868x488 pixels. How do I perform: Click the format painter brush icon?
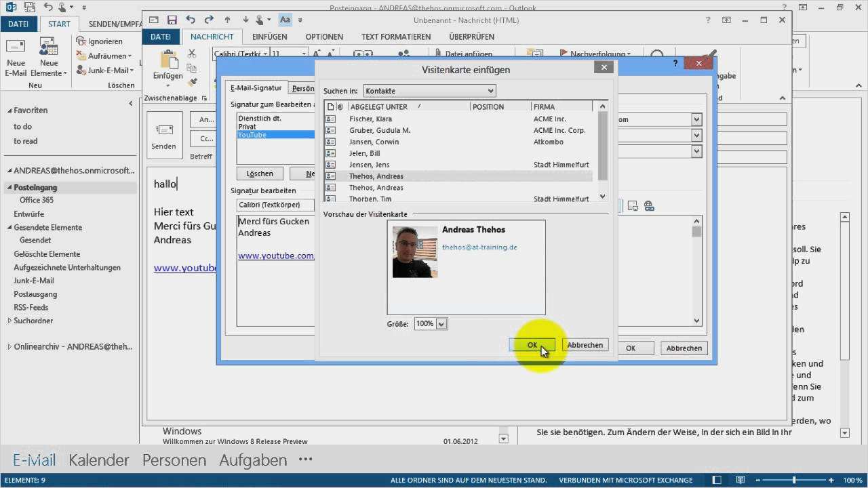[192, 82]
